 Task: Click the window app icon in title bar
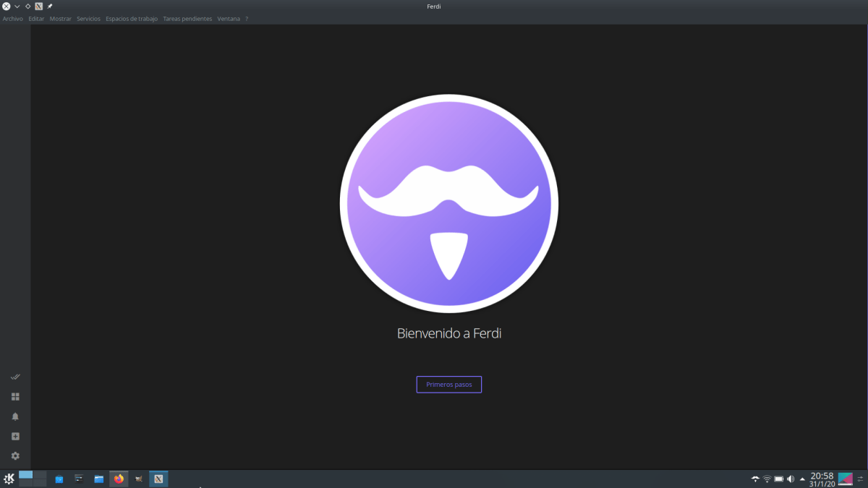[39, 7]
